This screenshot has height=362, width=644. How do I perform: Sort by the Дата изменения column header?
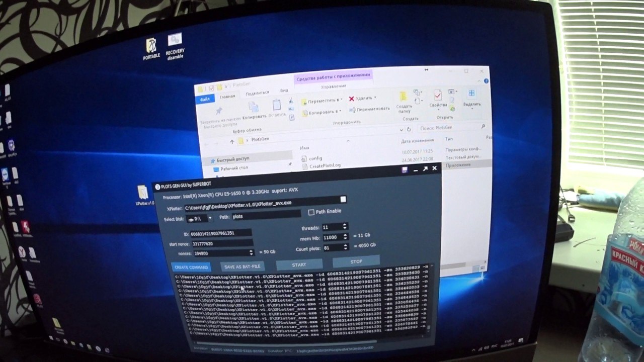[418, 140]
